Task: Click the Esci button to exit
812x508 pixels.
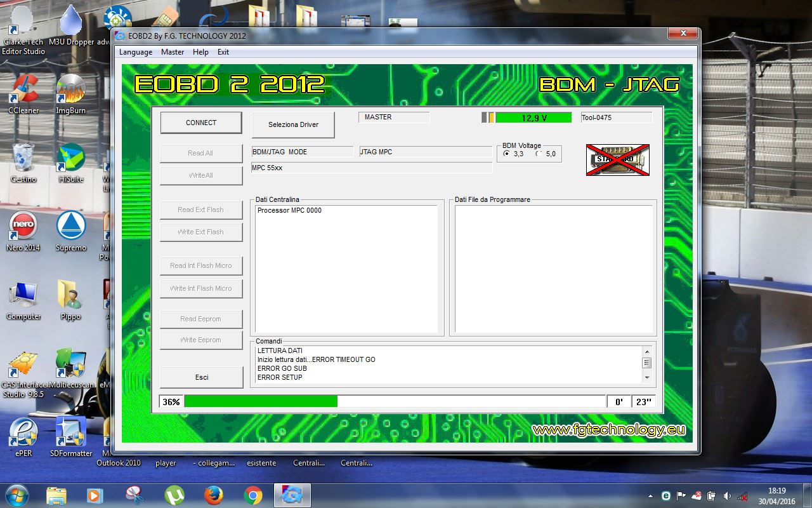Action: [201, 377]
